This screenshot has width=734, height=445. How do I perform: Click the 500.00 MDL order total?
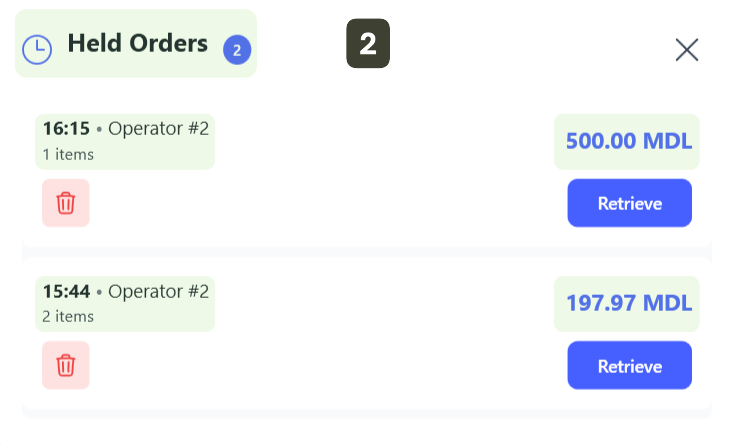click(x=627, y=141)
